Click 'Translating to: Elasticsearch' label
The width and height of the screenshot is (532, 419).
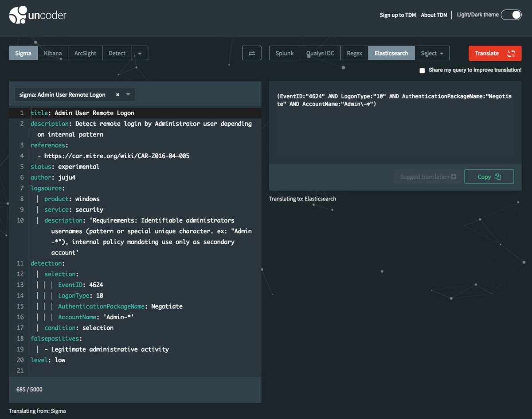click(302, 199)
